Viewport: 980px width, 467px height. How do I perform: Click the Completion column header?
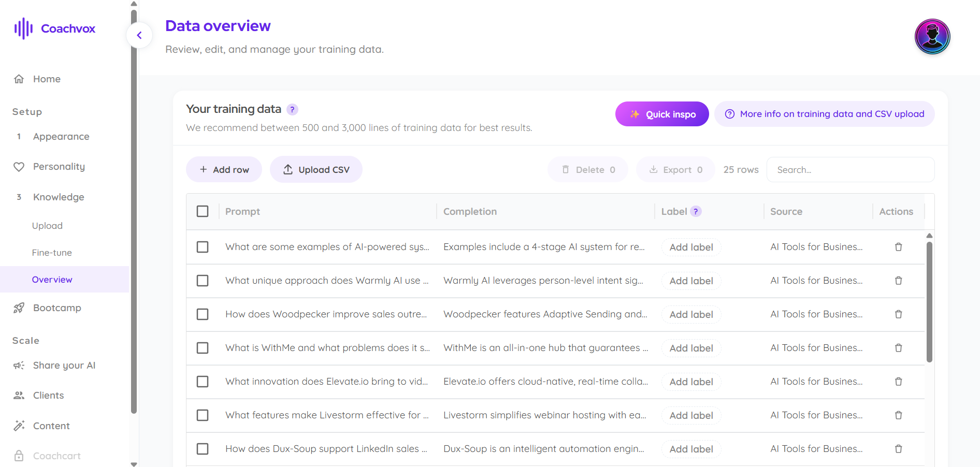click(x=470, y=211)
